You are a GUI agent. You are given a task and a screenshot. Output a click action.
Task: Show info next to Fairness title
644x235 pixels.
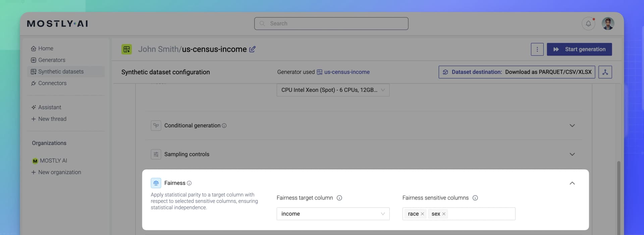[189, 183]
